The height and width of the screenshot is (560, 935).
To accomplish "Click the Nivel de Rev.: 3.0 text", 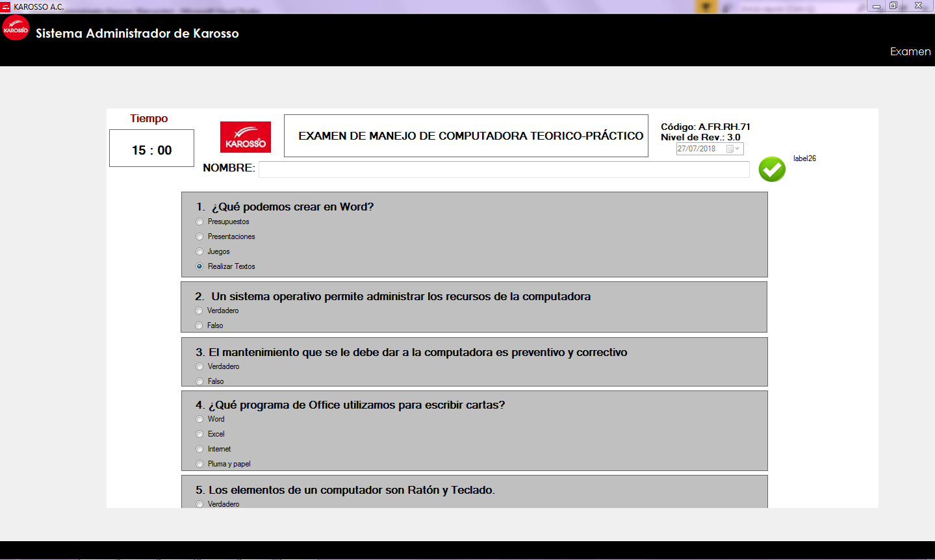I will tap(700, 137).
